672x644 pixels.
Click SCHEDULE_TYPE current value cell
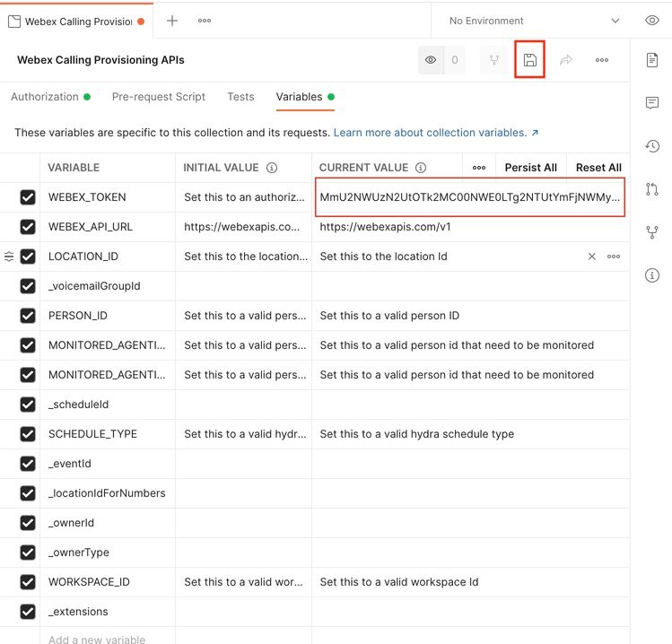point(470,433)
